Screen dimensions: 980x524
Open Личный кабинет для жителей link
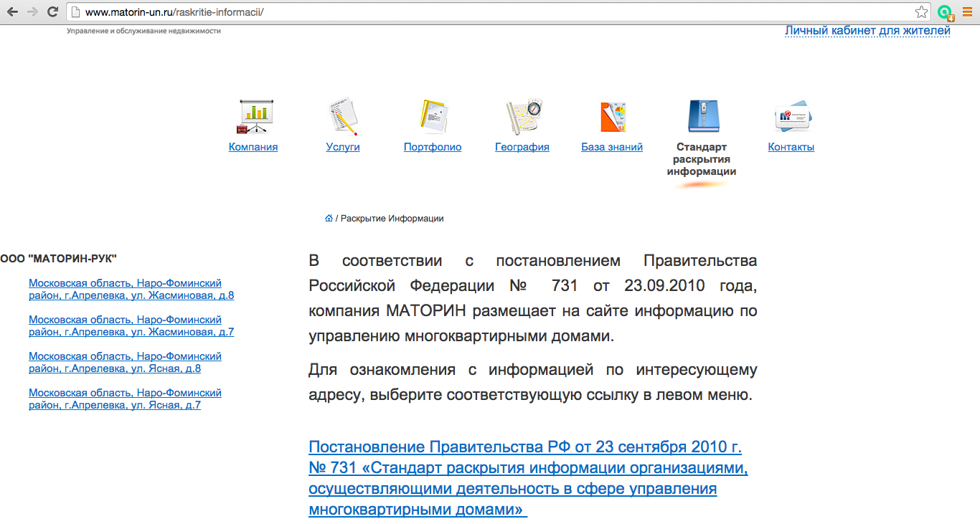click(x=867, y=30)
